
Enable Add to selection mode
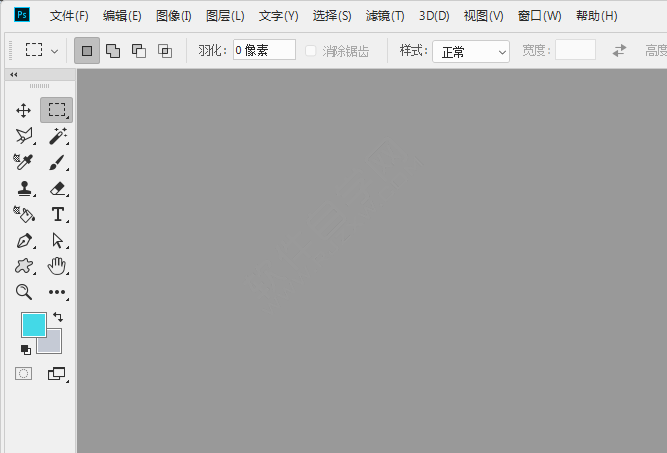(113, 51)
